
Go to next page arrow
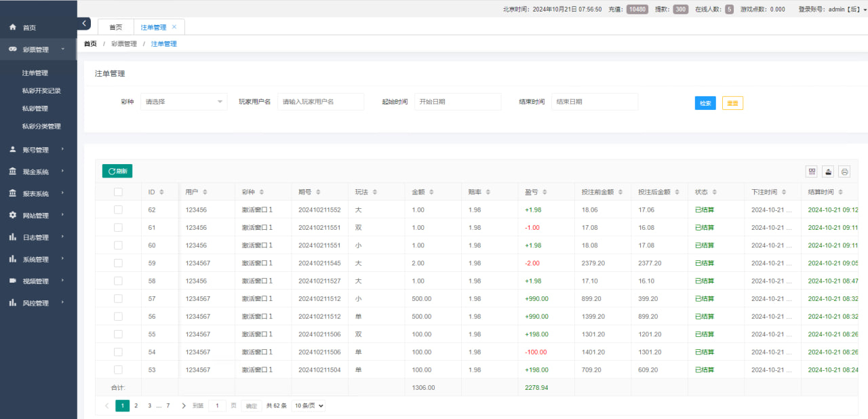pos(184,405)
